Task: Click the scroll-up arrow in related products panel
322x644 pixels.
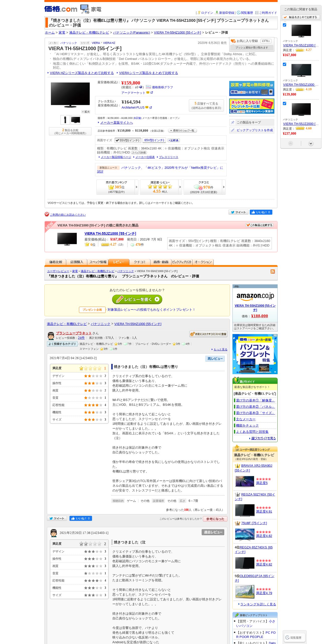Action: coord(291,143)
